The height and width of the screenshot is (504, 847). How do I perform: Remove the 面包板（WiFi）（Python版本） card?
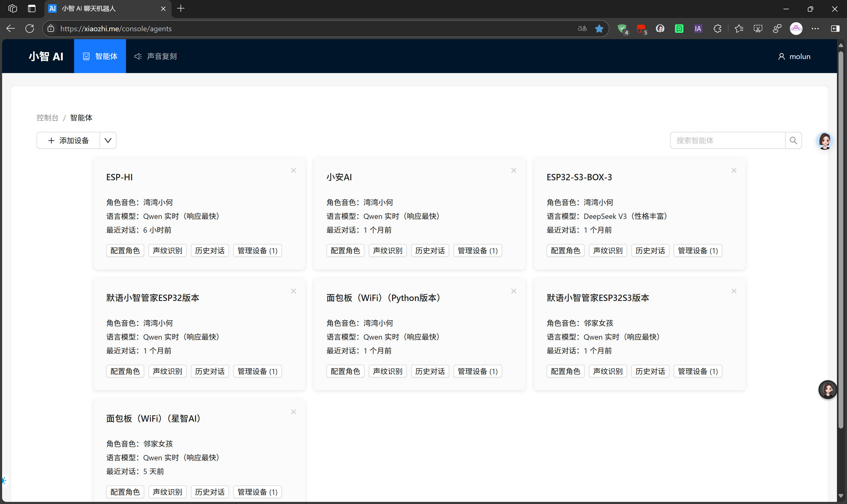[x=513, y=291]
